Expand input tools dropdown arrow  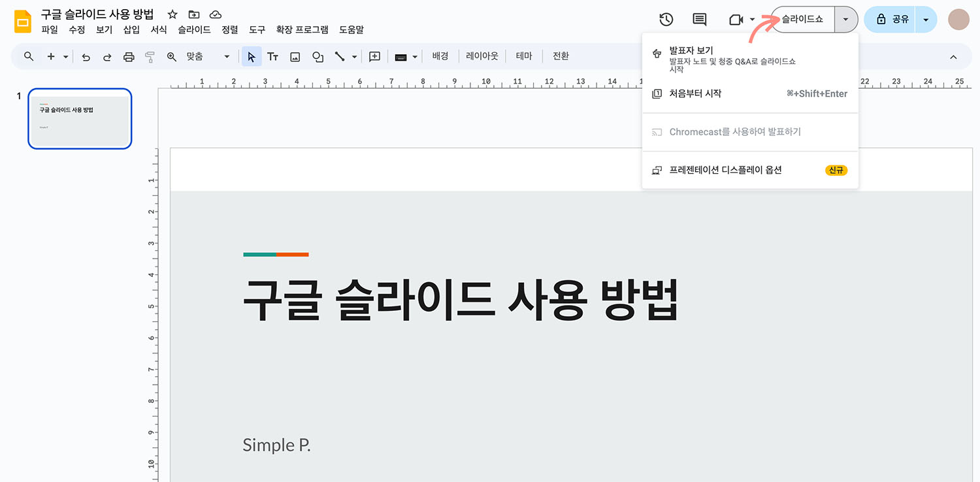(x=415, y=57)
